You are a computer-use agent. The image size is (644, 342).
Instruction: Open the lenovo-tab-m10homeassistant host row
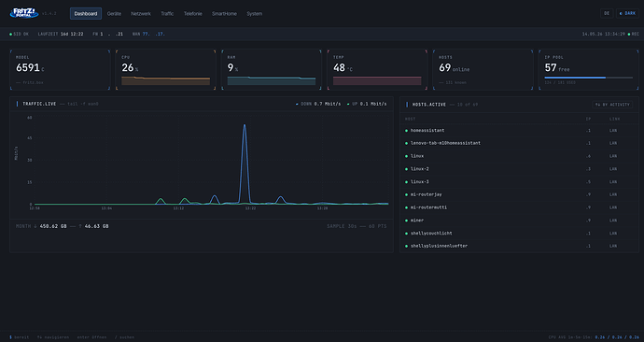point(519,143)
